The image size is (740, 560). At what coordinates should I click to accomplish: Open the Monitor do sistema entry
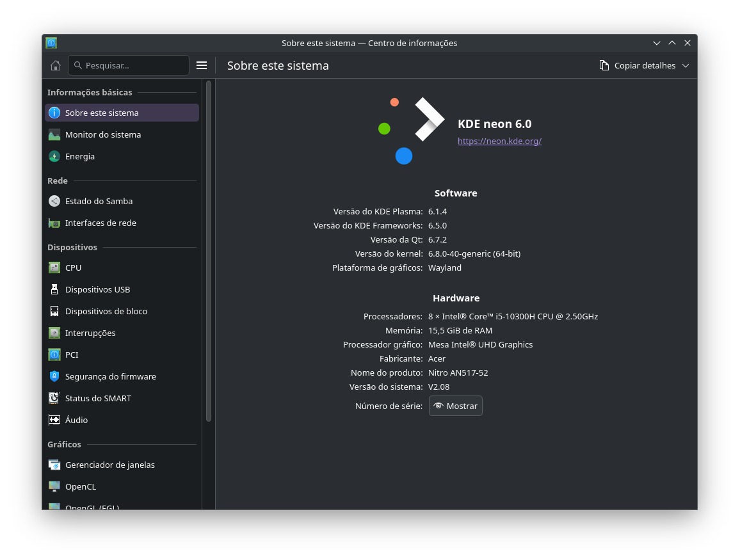122,134
